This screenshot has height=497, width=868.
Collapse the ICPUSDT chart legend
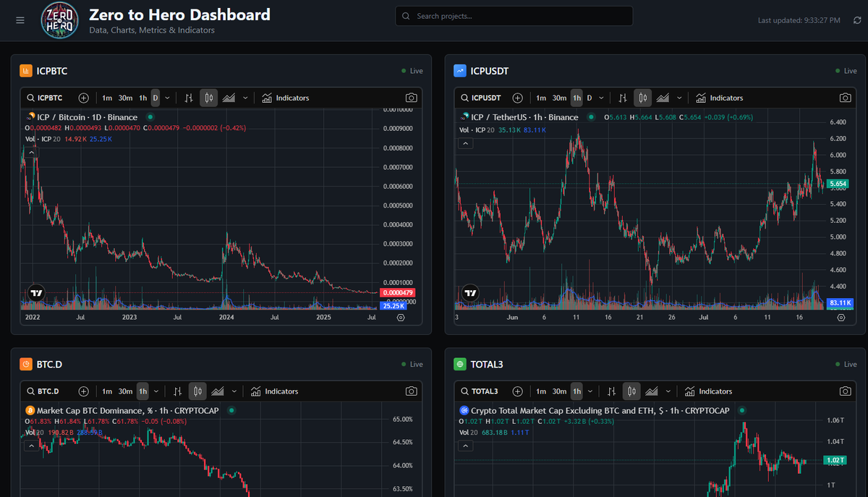coord(466,144)
